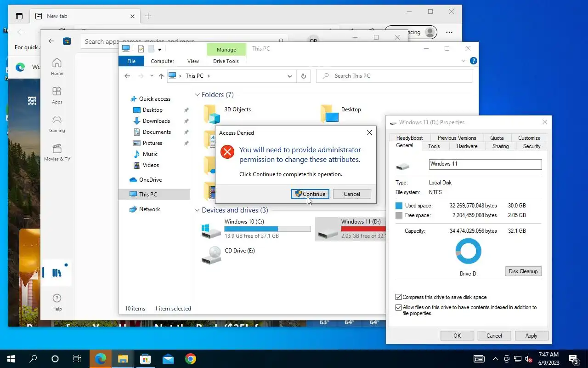Expand the ribbon with the chevron
The image size is (588, 368).
point(464,61)
